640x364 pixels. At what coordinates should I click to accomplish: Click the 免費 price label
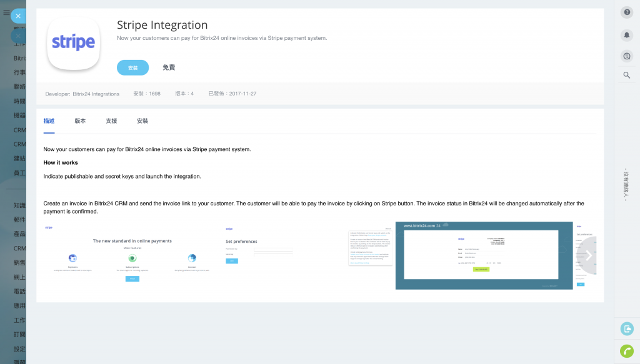(169, 67)
